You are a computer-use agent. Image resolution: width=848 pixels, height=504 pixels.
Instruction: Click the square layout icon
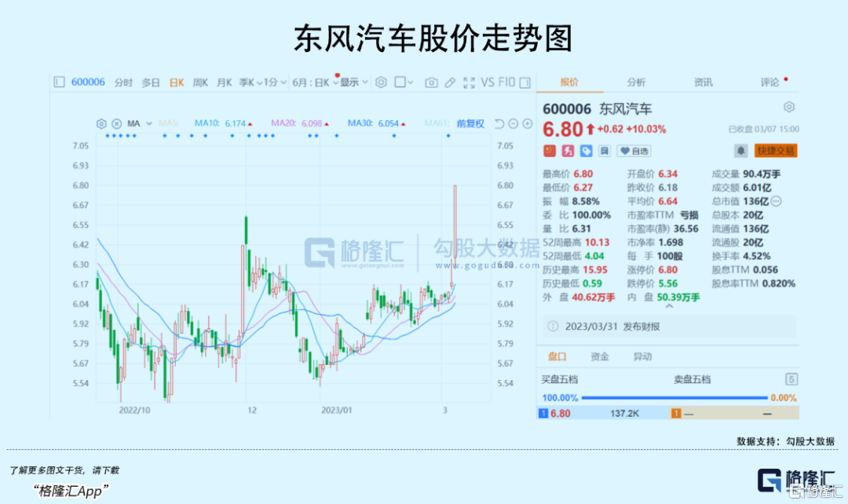point(400,82)
